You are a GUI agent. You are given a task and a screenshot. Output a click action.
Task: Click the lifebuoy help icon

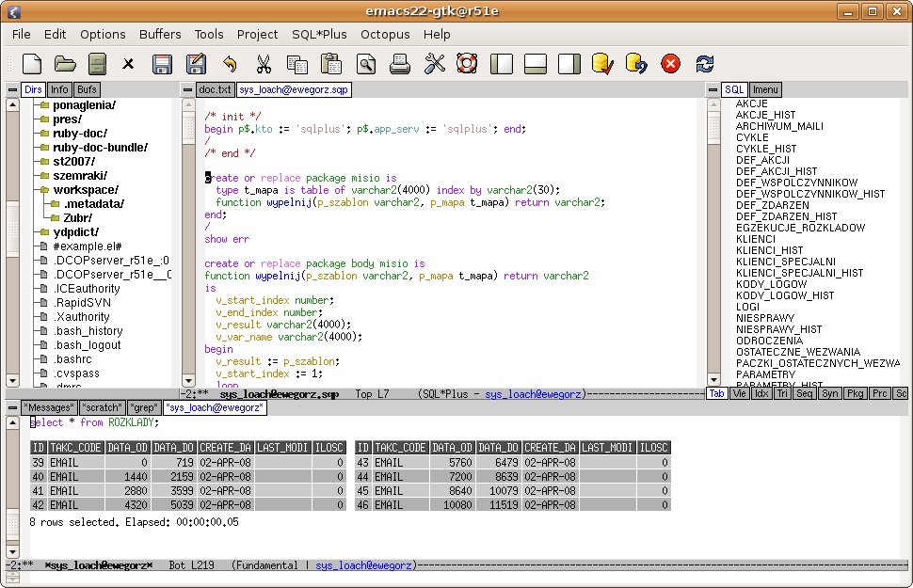tap(467, 64)
